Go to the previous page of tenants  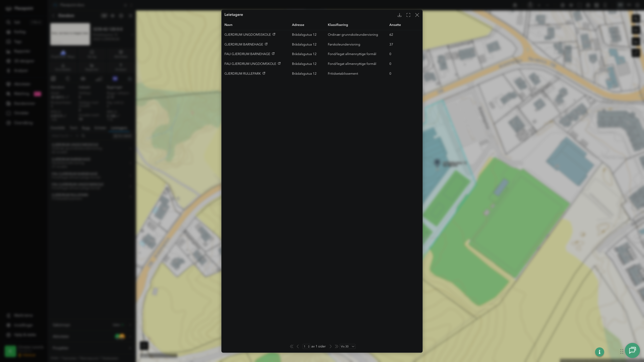coord(298,346)
